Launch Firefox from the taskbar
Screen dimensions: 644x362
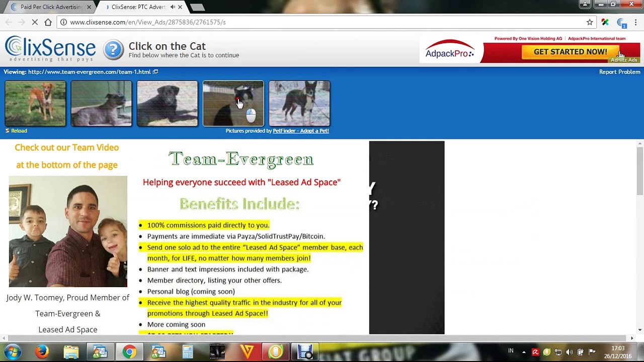point(42,352)
